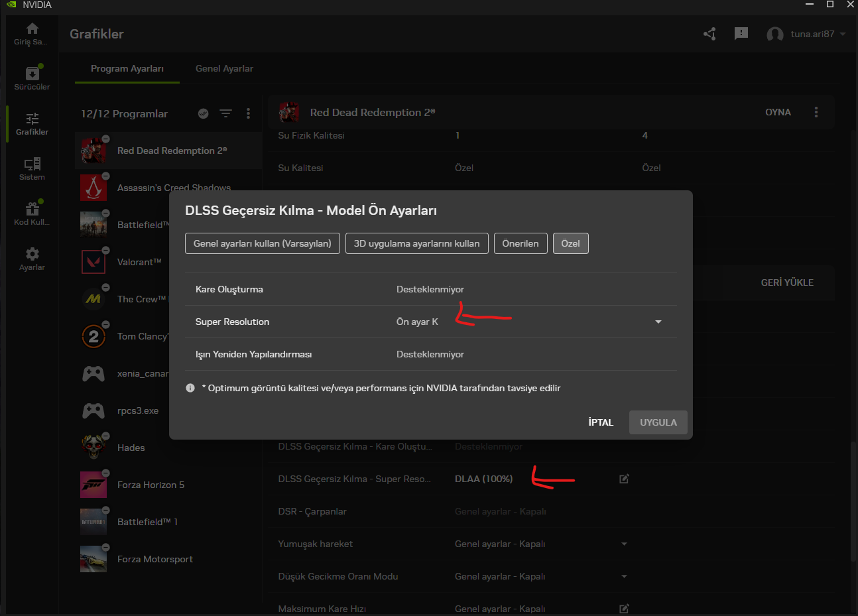Click the 'Su Kalitesi' setting label

(x=300, y=168)
